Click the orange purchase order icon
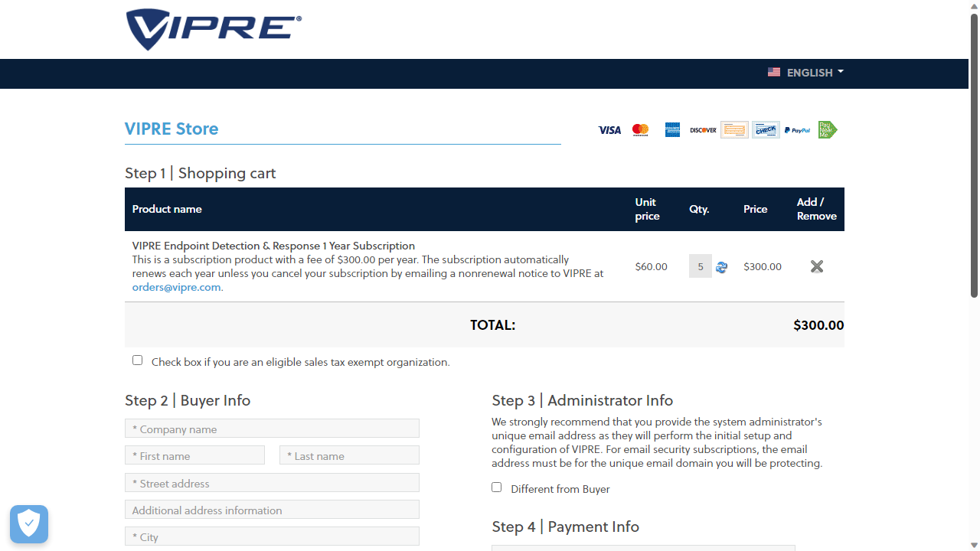 (x=734, y=129)
